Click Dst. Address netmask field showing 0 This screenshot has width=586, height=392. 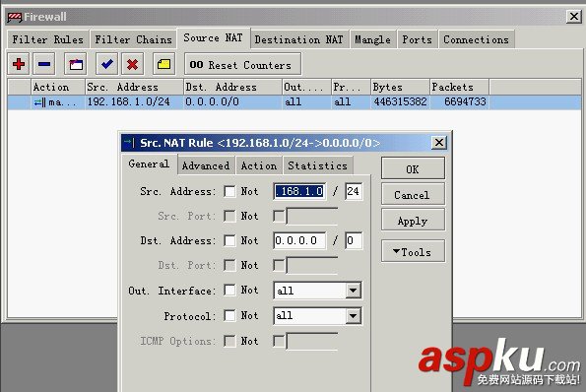[354, 240]
